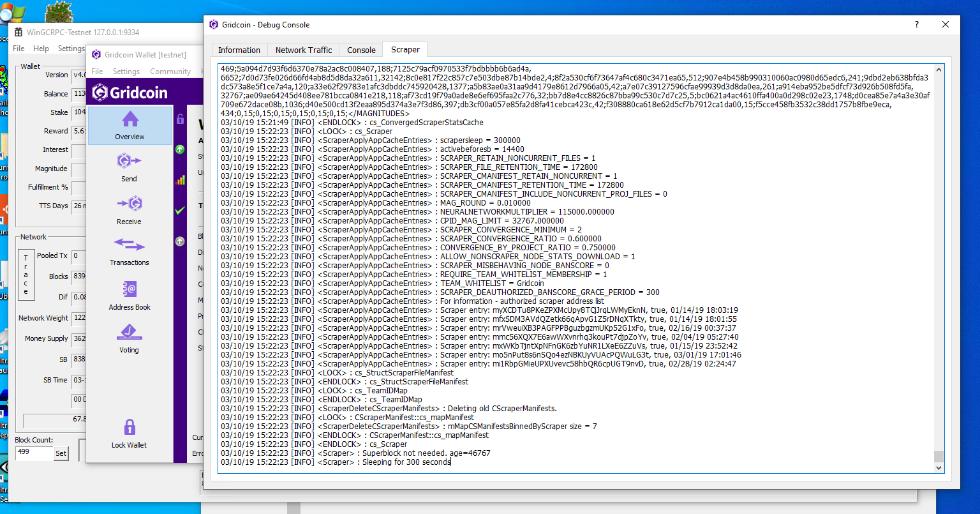Click the "Deleting old CScraperManifests." log line
The width and height of the screenshot is (980, 514).
pyautogui.click(x=389, y=409)
